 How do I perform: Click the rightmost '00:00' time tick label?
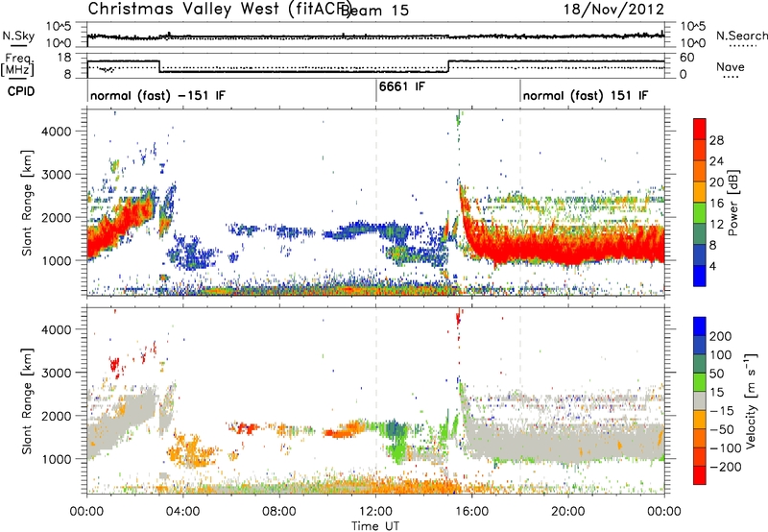(664, 512)
